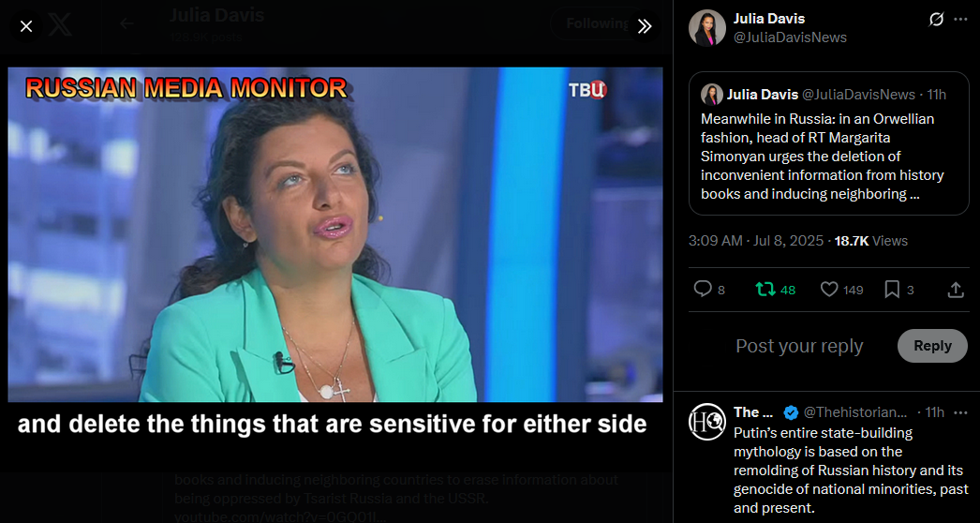The width and height of the screenshot is (980, 523).
Task: Click in the Post your reply field
Action: pyautogui.click(x=799, y=346)
